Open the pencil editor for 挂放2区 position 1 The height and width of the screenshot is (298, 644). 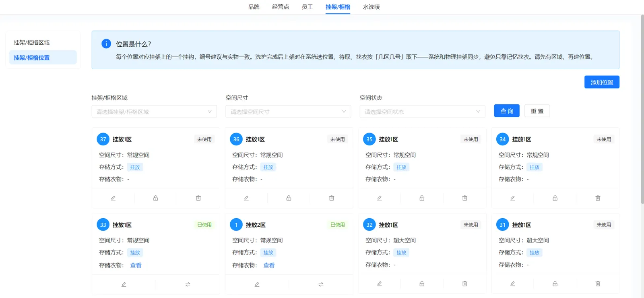[x=257, y=284]
